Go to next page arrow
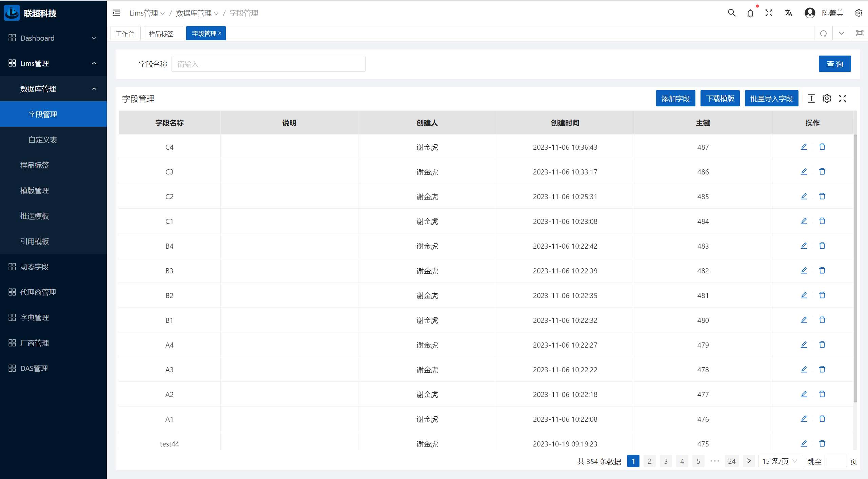This screenshot has width=868, height=479. 749,461
